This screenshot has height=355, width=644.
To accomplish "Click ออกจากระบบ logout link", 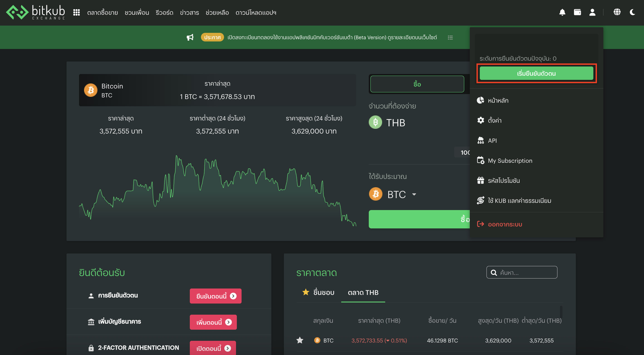I will click(x=505, y=224).
